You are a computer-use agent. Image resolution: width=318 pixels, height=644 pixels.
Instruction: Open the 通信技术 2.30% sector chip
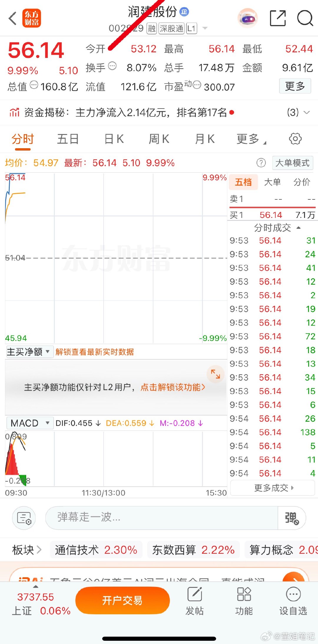[96, 550]
